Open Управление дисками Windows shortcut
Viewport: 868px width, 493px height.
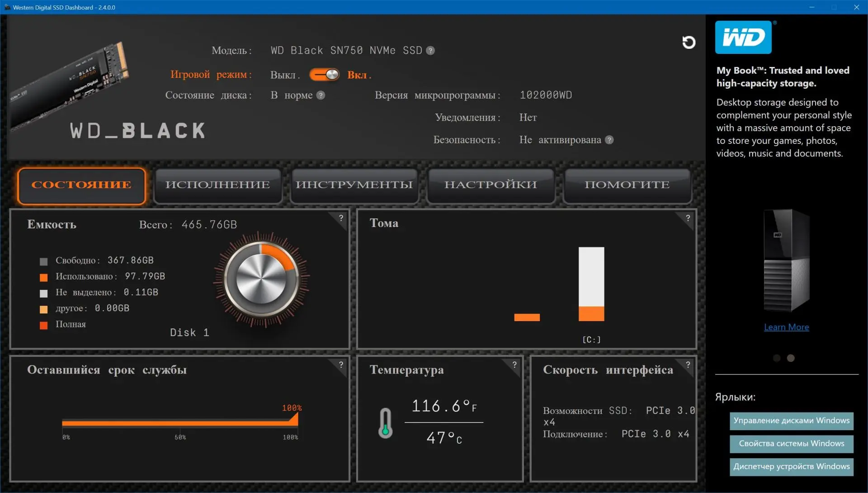792,421
